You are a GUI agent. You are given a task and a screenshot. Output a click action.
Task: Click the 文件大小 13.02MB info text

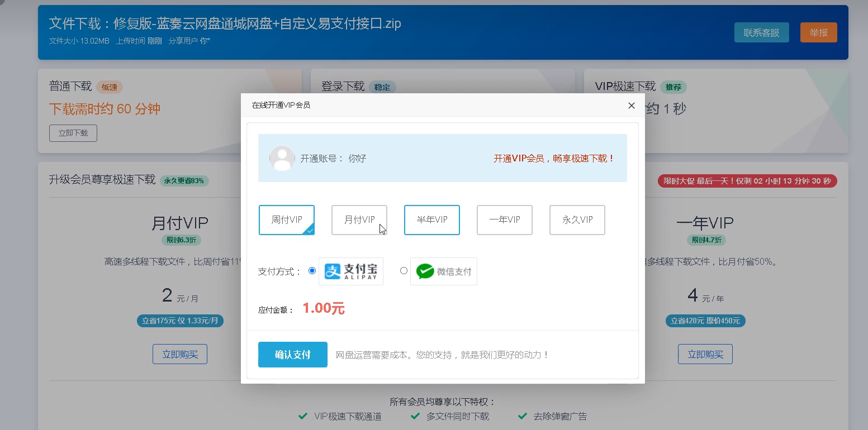(x=79, y=41)
